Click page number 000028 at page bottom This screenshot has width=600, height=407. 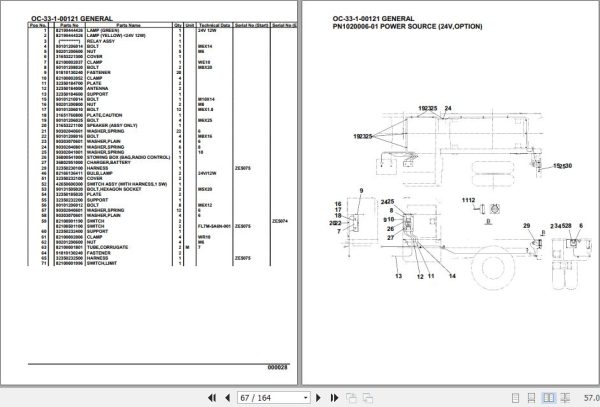277,367
